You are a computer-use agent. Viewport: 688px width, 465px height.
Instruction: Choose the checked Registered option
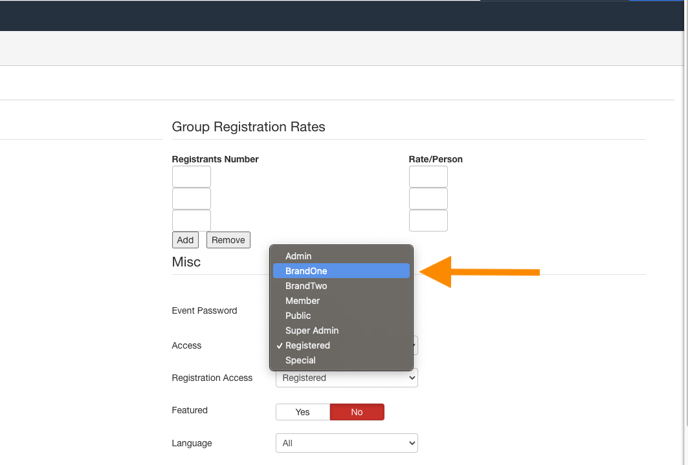(341, 345)
